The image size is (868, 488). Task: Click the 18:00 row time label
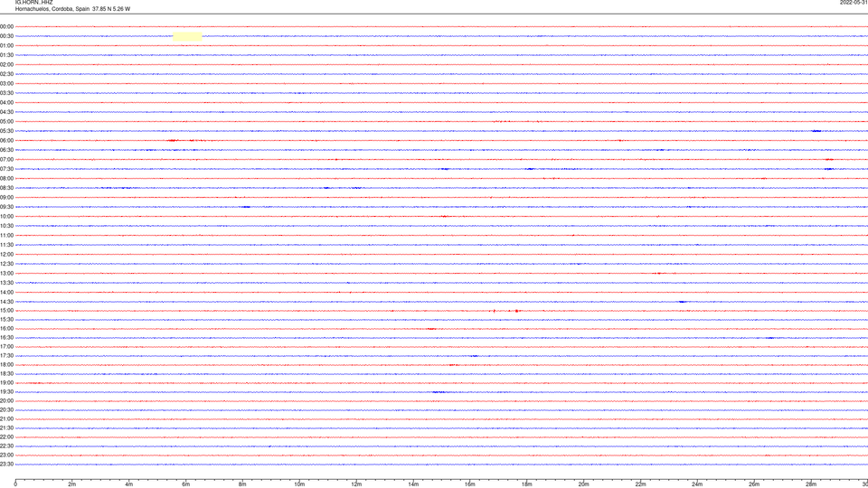(6, 365)
